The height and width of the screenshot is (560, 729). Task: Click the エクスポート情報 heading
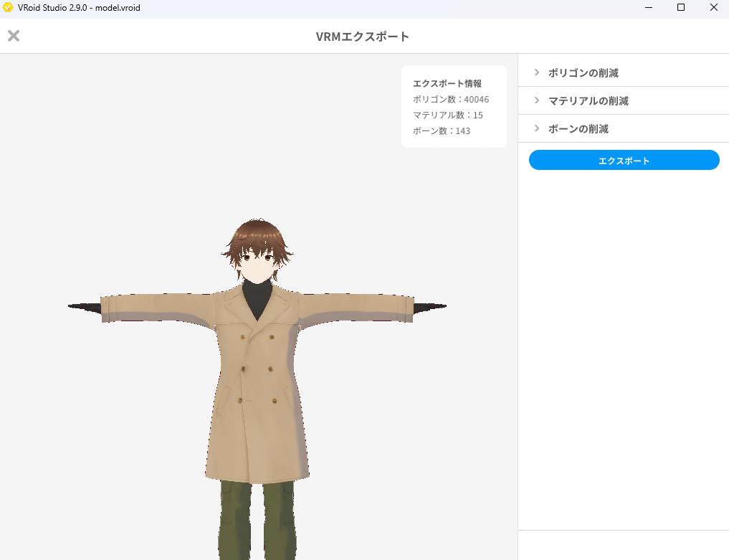[x=447, y=84]
